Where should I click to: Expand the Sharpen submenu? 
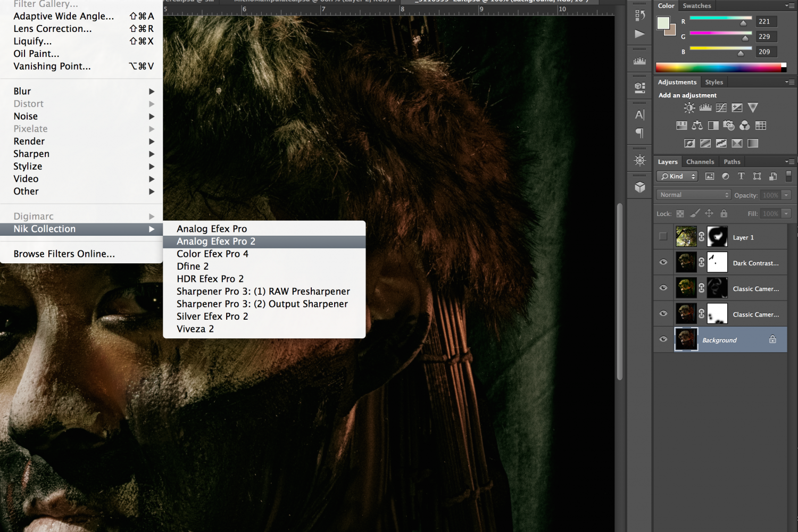pyautogui.click(x=81, y=154)
